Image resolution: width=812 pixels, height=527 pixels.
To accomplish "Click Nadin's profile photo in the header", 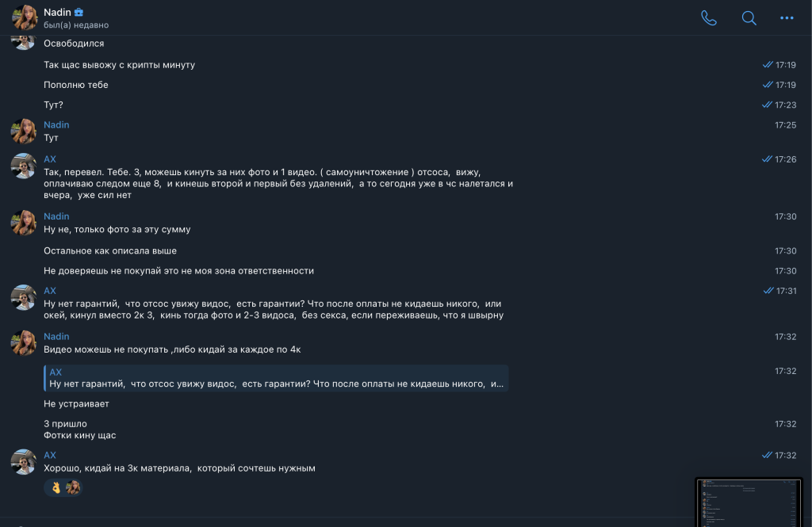I will [25, 17].
